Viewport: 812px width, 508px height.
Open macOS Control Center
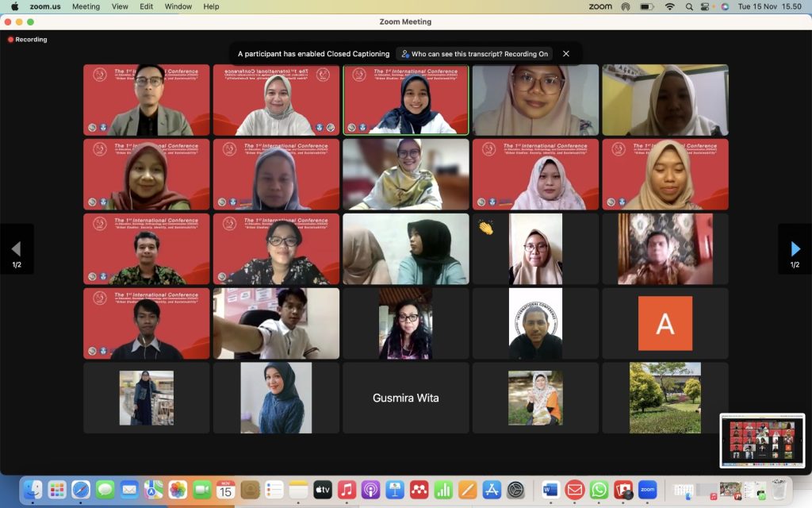(x=705, y=6)
